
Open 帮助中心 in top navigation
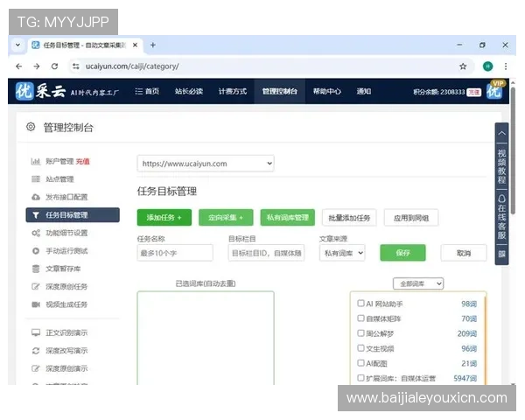point(327,91)
